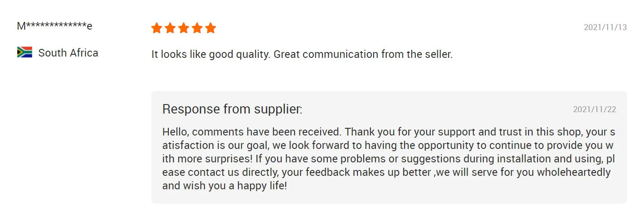This screenshot has height=218, width=644.
Task: Click the reviewer name M*************e
Action: tap(54, 26)
